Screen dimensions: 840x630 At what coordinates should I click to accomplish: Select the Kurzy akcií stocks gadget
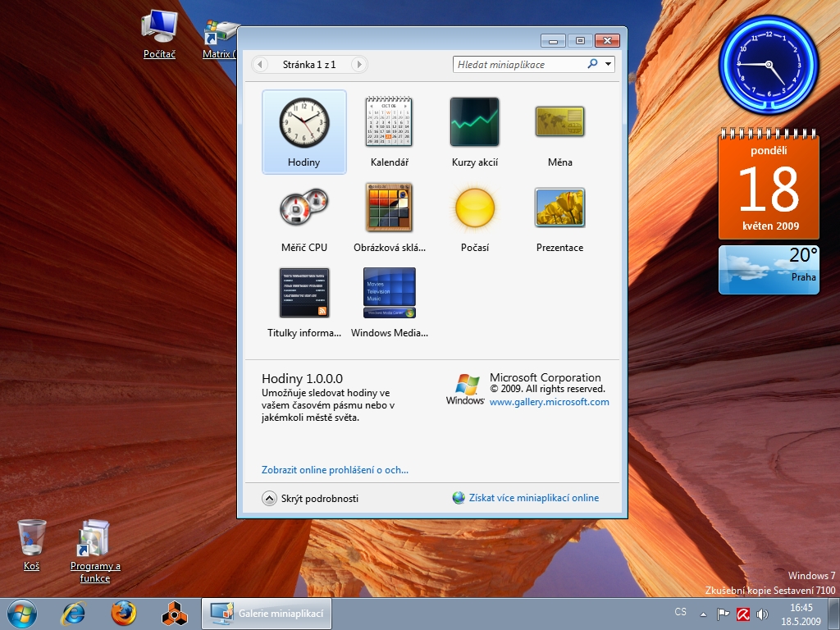(475, 132)
